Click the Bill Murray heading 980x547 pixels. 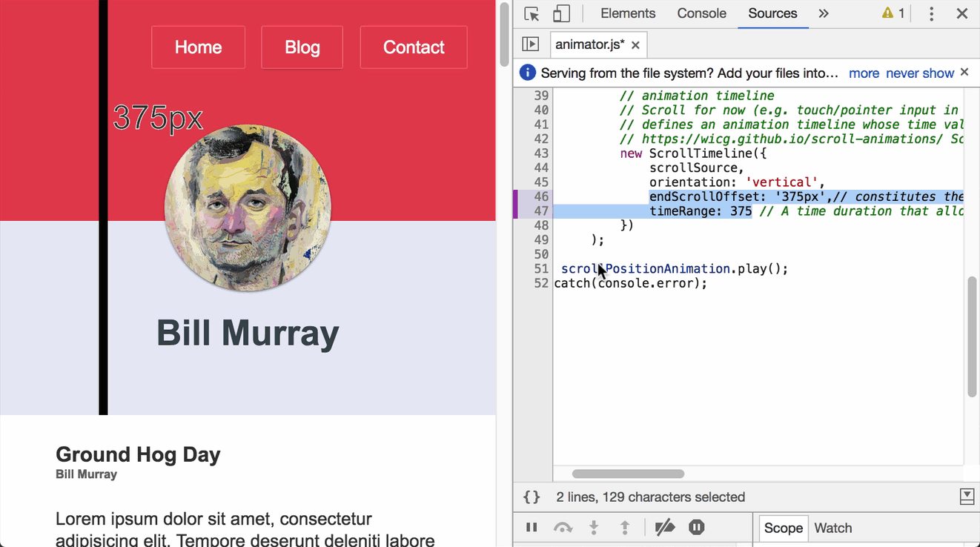point(248,333)
